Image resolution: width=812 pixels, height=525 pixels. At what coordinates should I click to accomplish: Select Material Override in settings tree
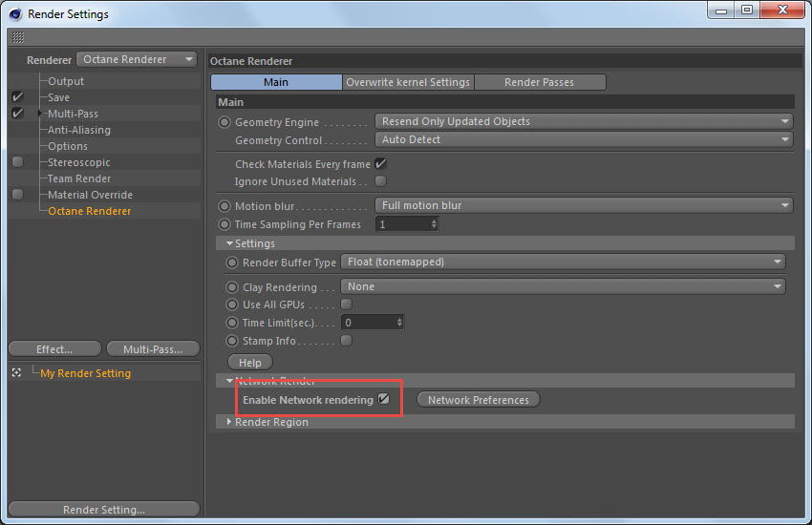(x=90, y=195)
